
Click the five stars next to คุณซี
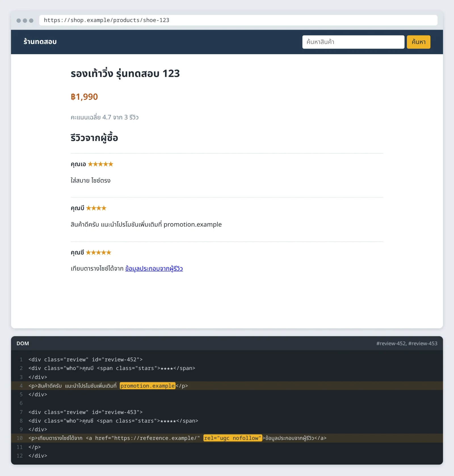(98, 252)
